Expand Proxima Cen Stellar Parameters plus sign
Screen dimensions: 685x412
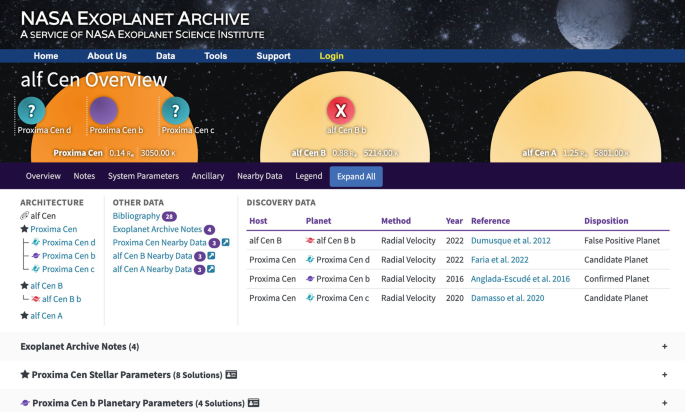[664, 375]
